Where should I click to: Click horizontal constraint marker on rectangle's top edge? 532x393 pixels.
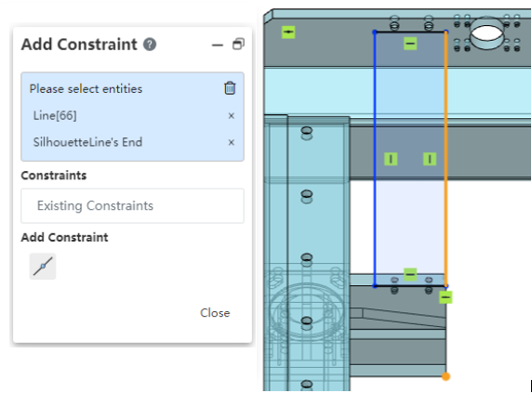tap(410, 44)
